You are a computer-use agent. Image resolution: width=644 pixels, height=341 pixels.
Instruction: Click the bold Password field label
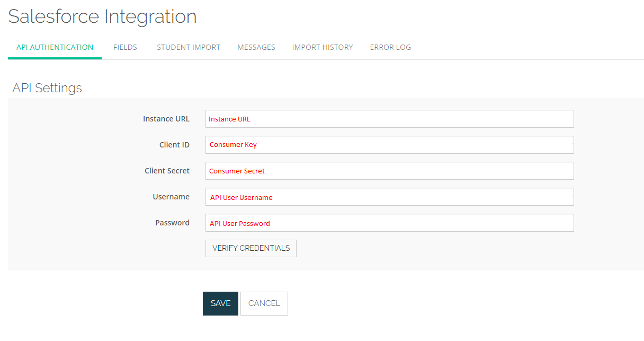coord(172,223)
